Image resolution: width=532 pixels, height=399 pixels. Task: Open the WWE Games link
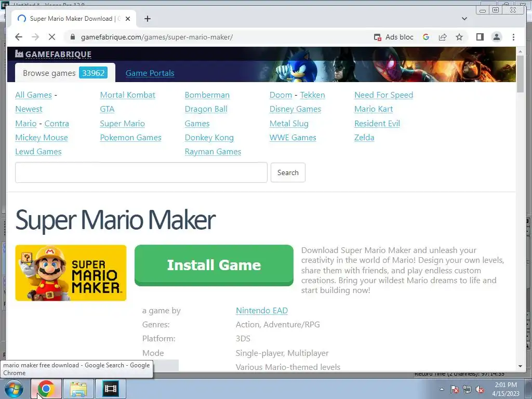click(x=293, y=137)
